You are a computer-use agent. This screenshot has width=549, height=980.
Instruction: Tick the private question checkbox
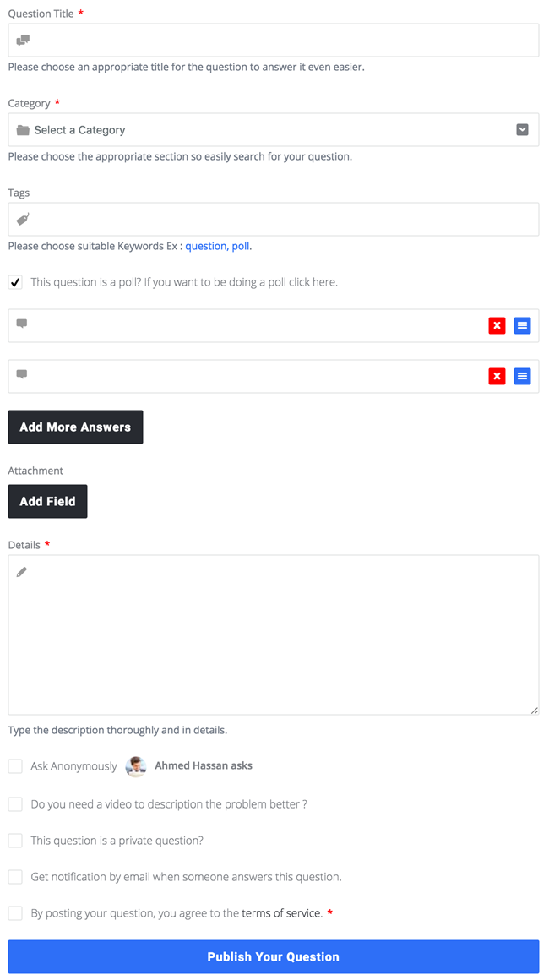point(15,841)
